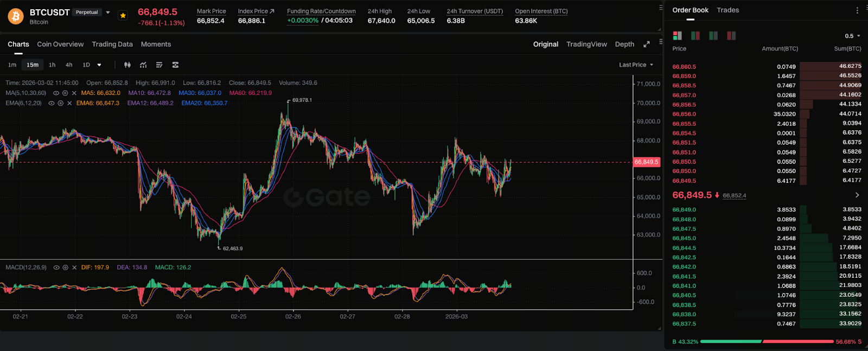Open the Index Price link
This screenshot has height=351, width=868.
256,11
